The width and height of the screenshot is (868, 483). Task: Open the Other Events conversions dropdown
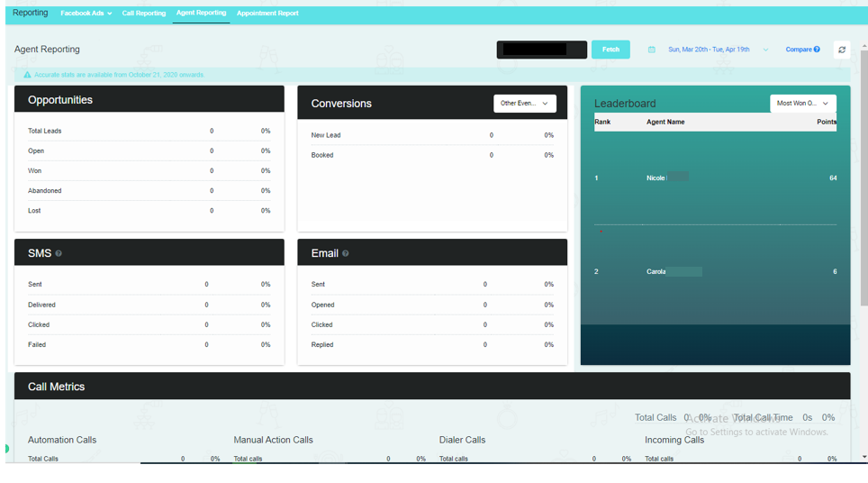(524, 104)
